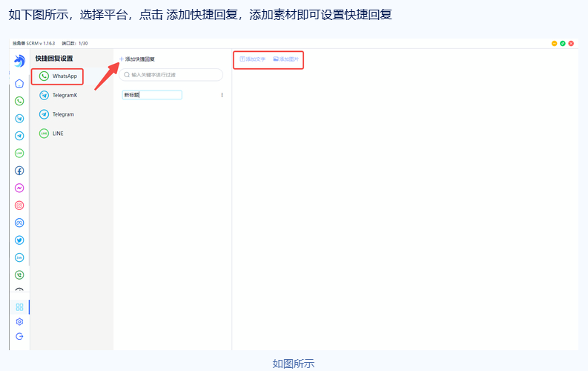Open the Instagram icon in the sidebar

(19, 206)
